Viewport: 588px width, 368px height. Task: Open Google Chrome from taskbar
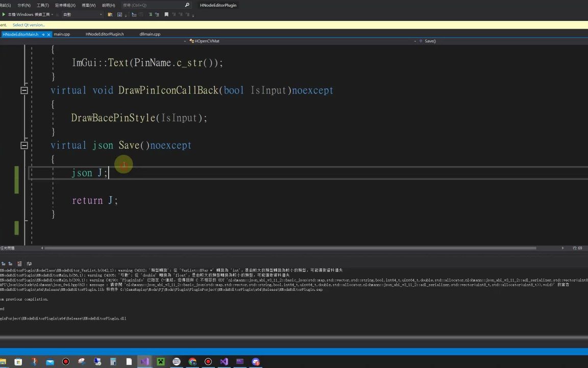[192, 362]
